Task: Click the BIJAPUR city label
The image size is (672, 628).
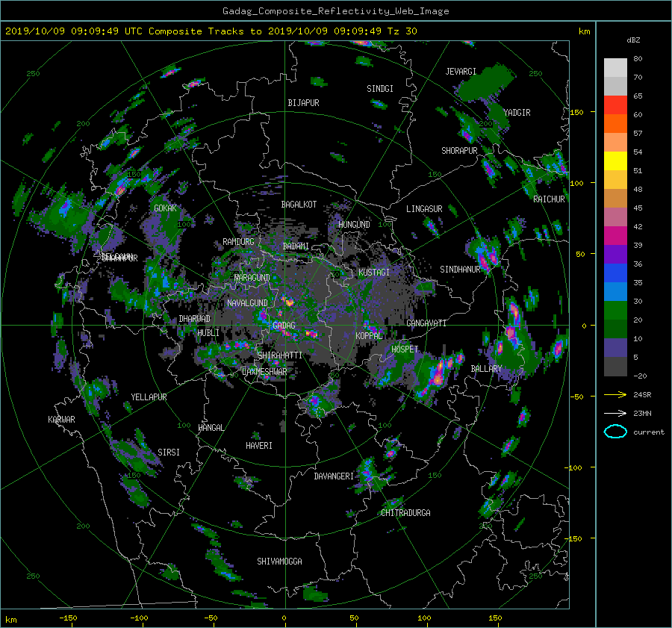Action: (303, 103)
